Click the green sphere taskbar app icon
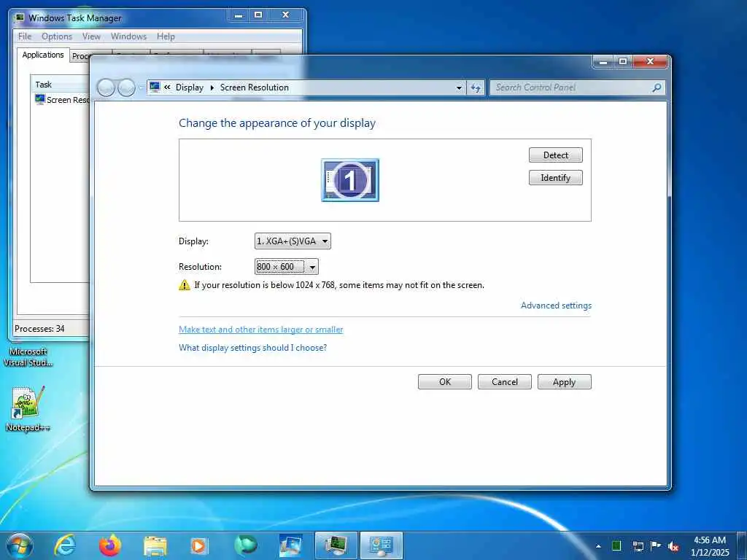This screenshot has height=560, width=747. [x=245, y=545]
